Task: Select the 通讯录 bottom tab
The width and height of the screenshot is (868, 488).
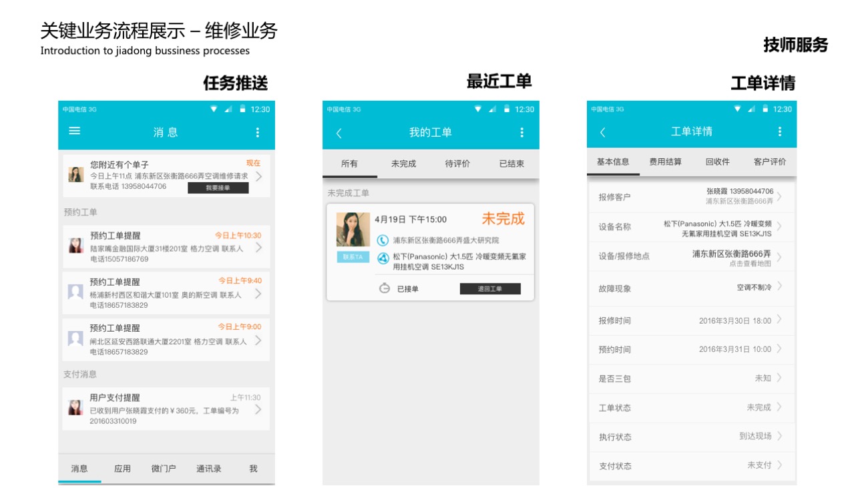Action: [x=208, y=469]
